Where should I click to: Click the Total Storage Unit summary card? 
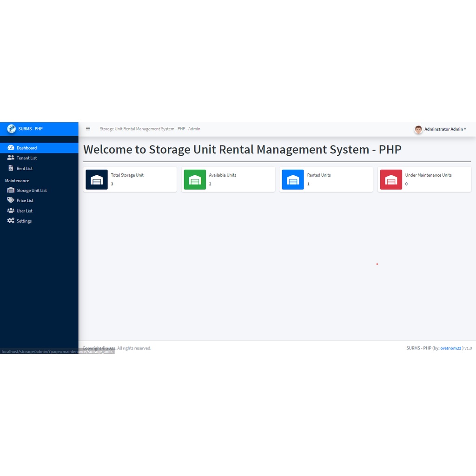[x=130, y=179]
